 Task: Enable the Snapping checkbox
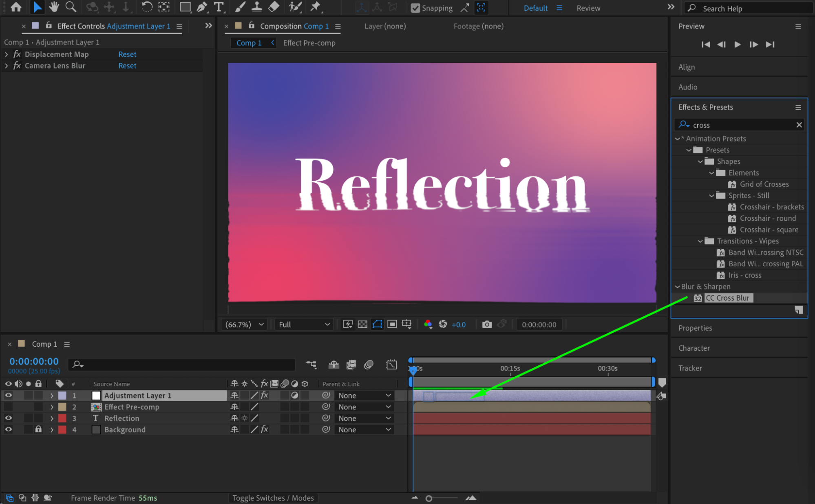point(415,8)
